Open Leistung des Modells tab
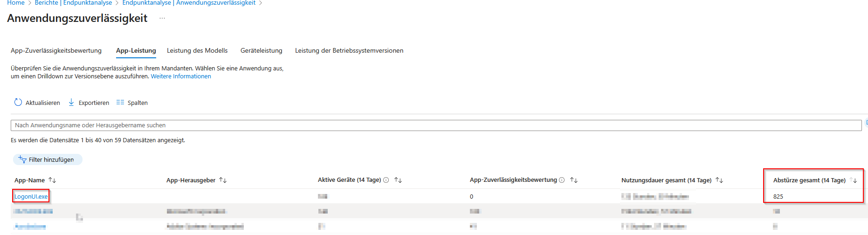This screenshot has height=235, width=868. coord(197,50)
